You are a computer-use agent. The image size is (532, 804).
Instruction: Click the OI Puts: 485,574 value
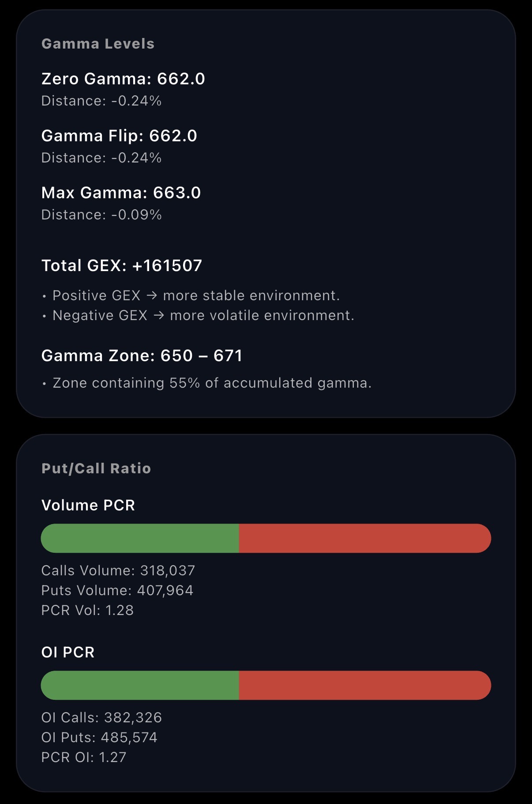99,737
